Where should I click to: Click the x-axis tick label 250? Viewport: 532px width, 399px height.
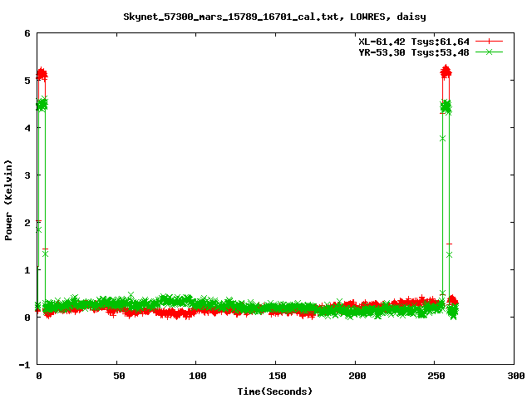[x=436, y=376]
